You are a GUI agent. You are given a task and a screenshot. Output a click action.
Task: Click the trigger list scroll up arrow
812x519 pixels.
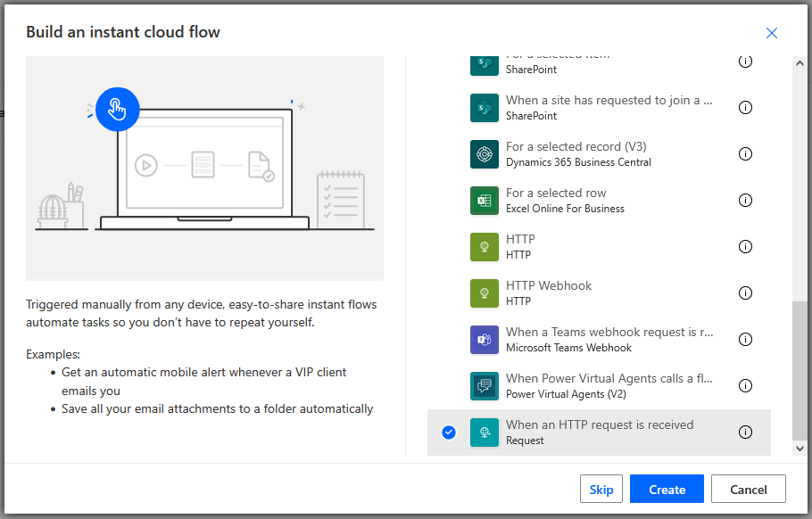click(x=799, y=63)
